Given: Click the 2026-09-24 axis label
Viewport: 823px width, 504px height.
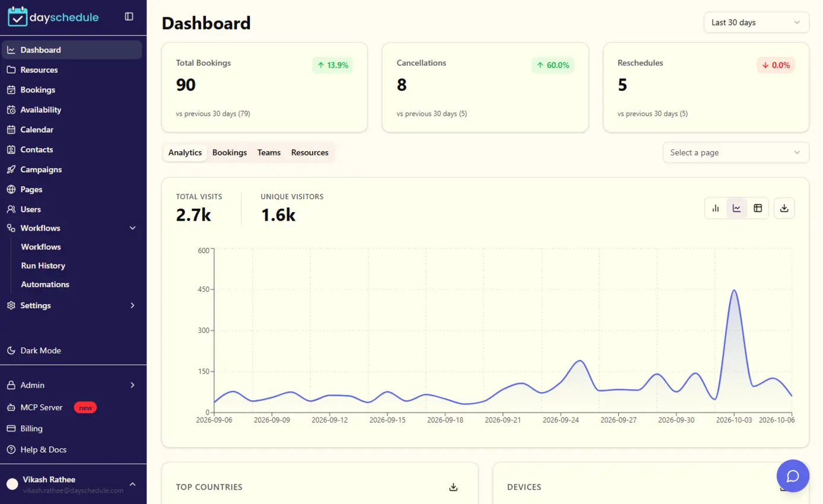Looking at the screenshot, I should [561, 420].
